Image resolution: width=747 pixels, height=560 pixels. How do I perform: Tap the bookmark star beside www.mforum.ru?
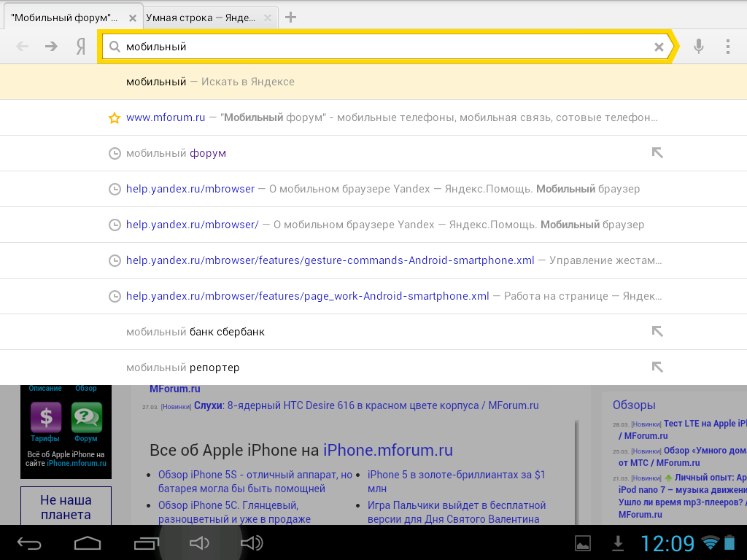[115, 117]
